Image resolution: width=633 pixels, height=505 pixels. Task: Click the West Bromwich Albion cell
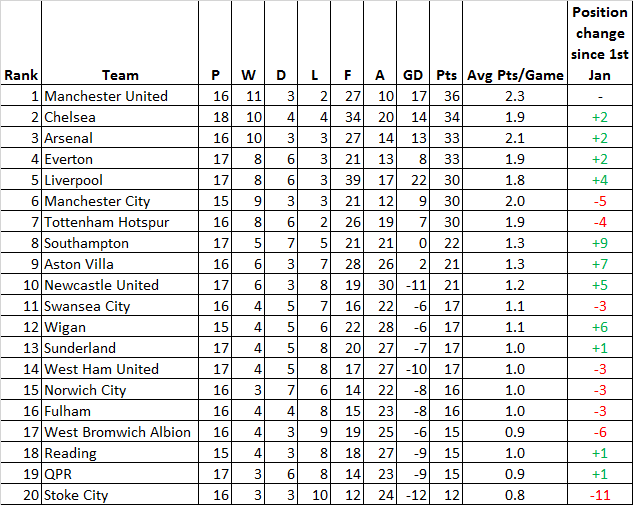[x=120, y=432]
